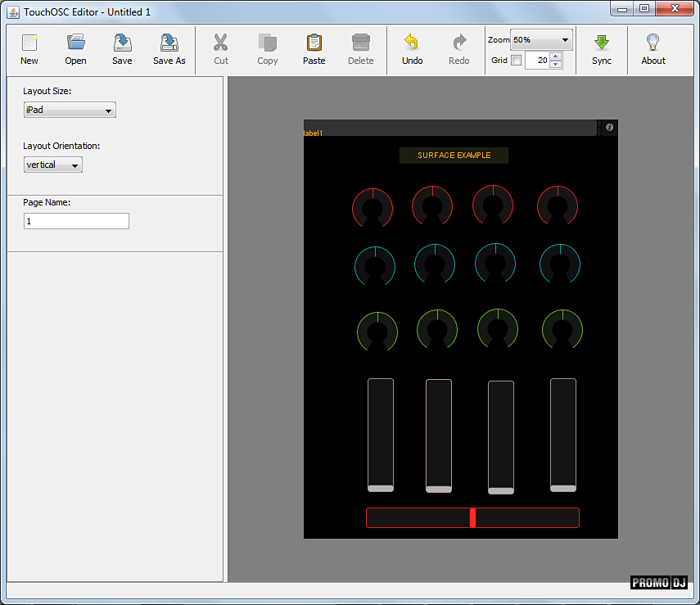Select the second red rotary knob
The image size is (700, 605).
pyautogui.click(x=432, y=205)
